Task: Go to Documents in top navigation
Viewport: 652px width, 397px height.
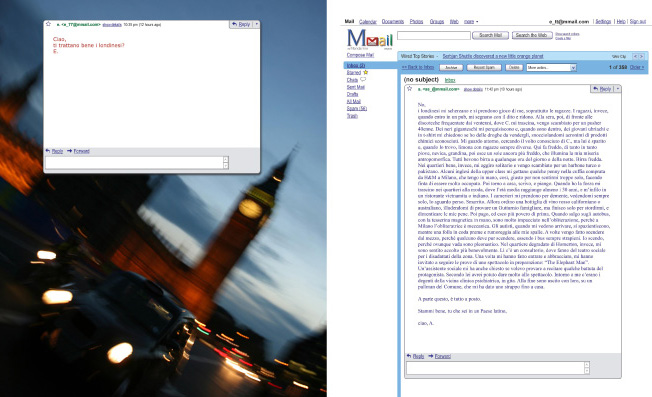Action: (x=393, y=22)
